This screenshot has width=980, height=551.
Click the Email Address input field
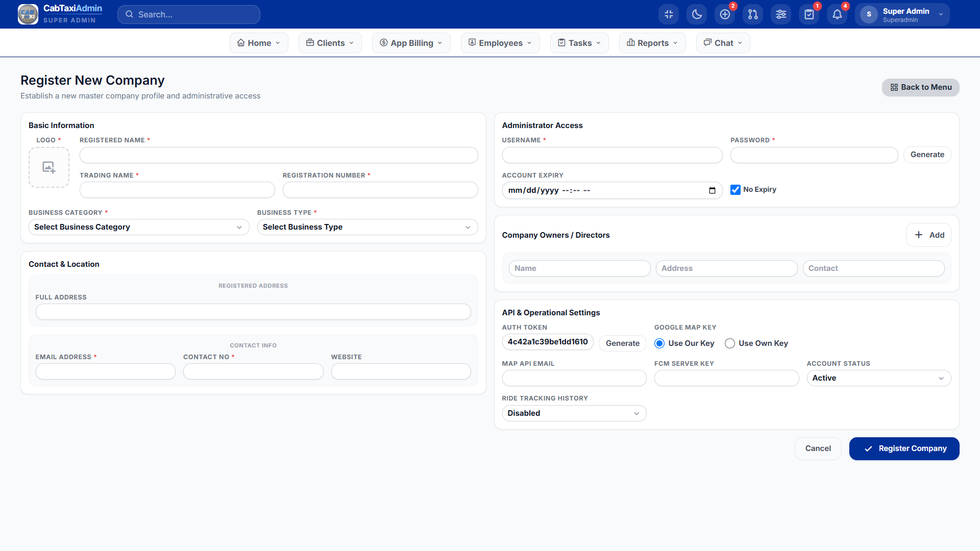point(106,371)
